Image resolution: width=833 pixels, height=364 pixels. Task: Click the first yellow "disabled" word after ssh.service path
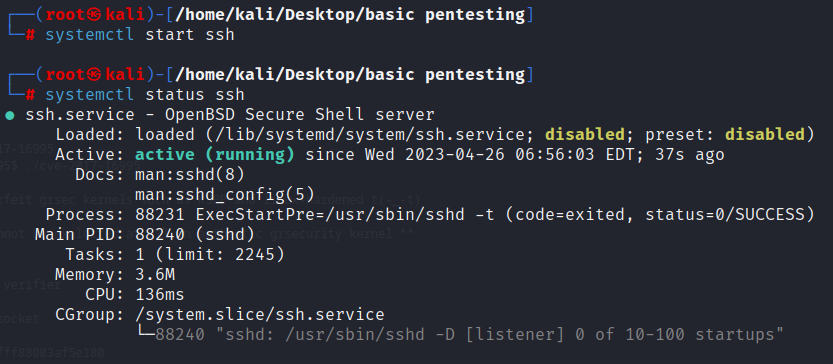point(585,134)
